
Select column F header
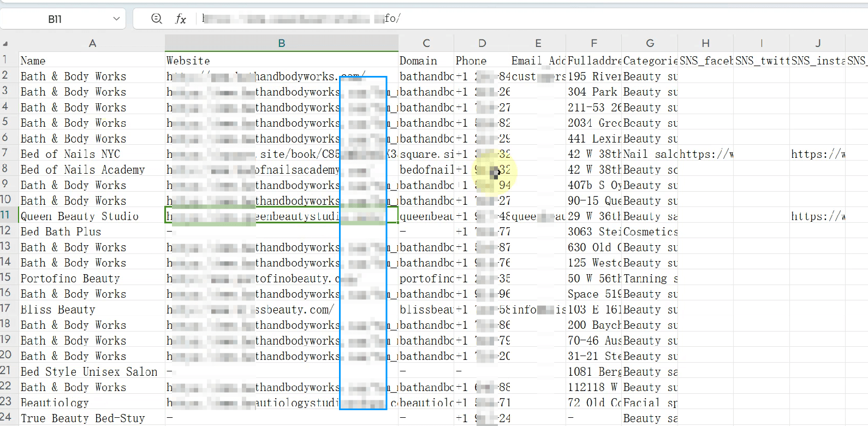click(594, 43)
